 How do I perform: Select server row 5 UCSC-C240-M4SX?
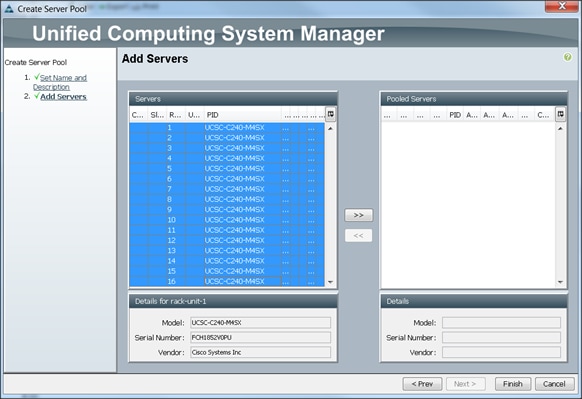pyautogui.click(x=227, y=169)
